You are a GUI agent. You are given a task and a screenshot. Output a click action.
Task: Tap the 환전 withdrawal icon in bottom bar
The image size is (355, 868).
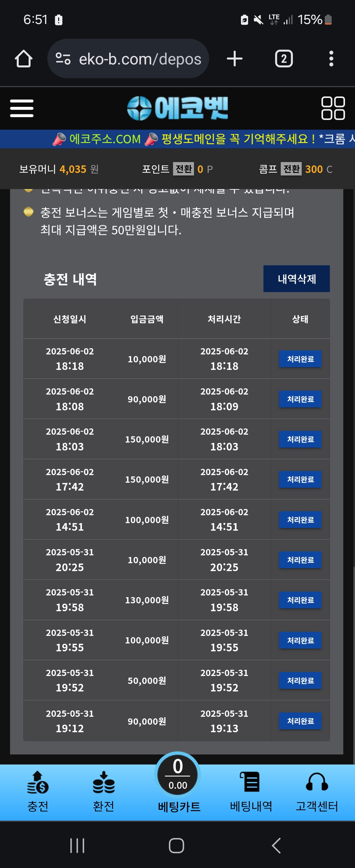tap(104, 791)
